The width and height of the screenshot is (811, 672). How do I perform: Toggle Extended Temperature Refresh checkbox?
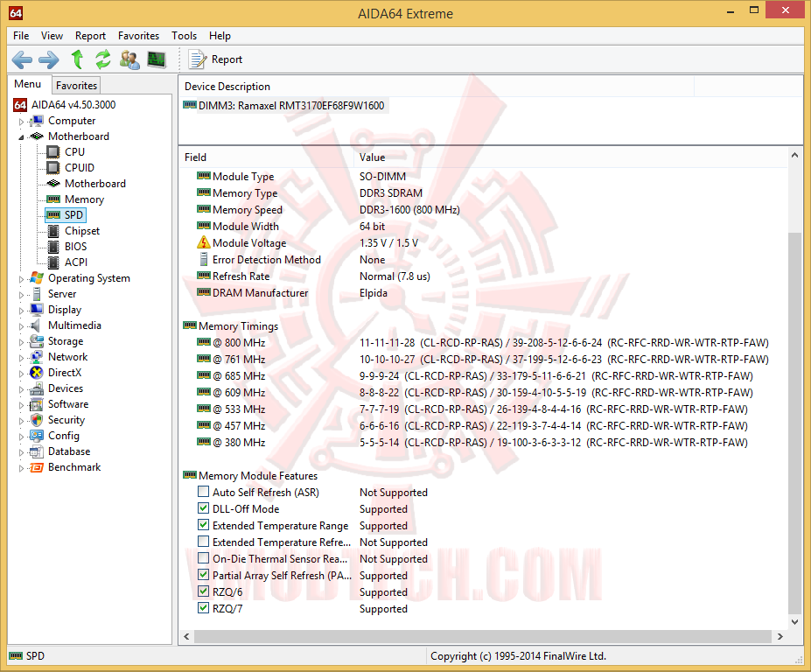[203, 541]
